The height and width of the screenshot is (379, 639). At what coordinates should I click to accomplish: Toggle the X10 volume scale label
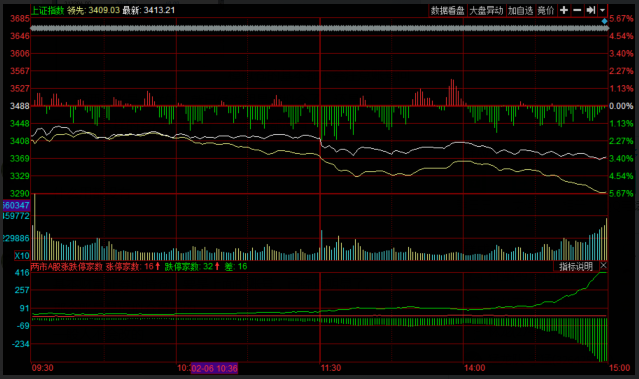point(22,256)
